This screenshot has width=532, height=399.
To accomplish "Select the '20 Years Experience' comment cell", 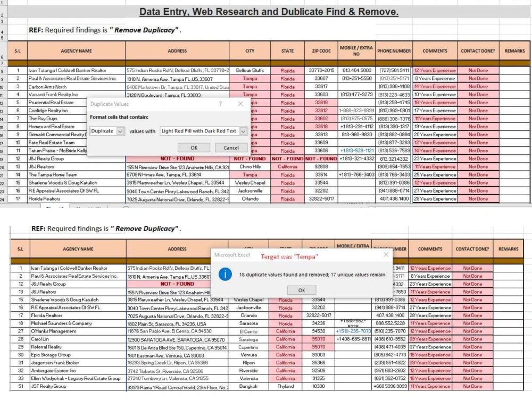I will tap(435, 135).
